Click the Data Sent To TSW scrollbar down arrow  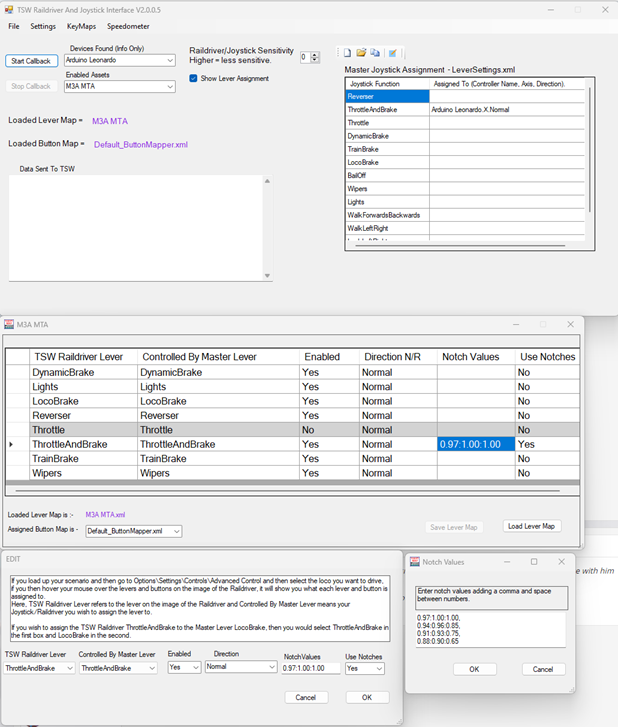tap(268, 275)
